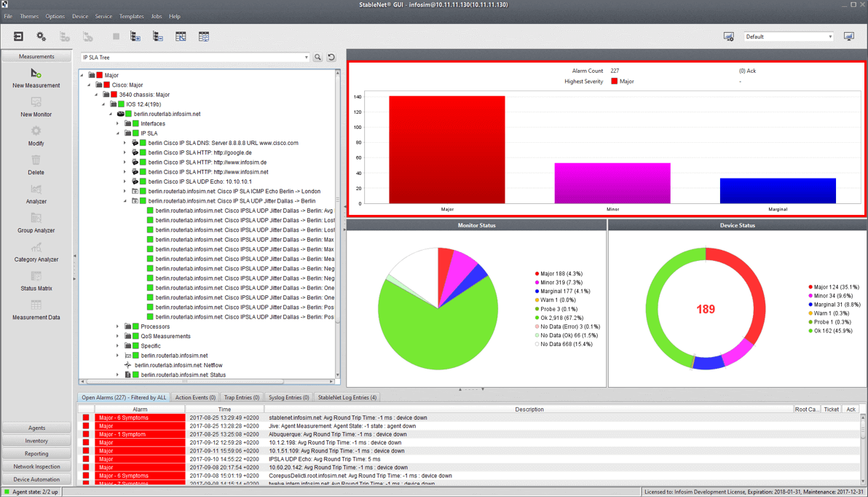Click the Category Analyzer sidebar icon

tap(36, 248)
